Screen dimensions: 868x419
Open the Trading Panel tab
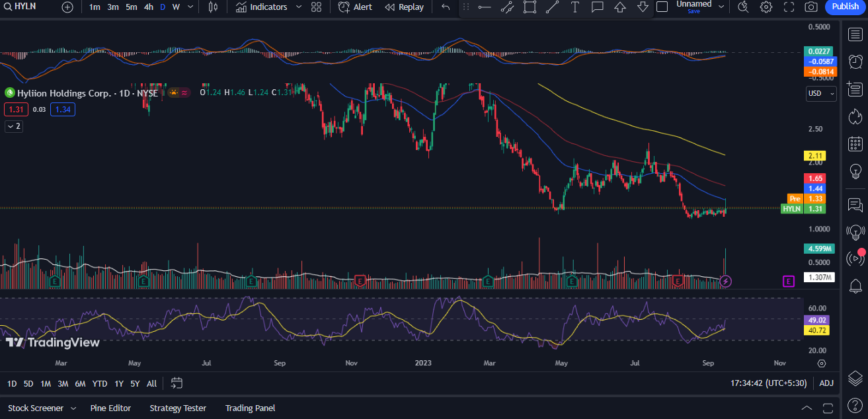pos(250,408)
